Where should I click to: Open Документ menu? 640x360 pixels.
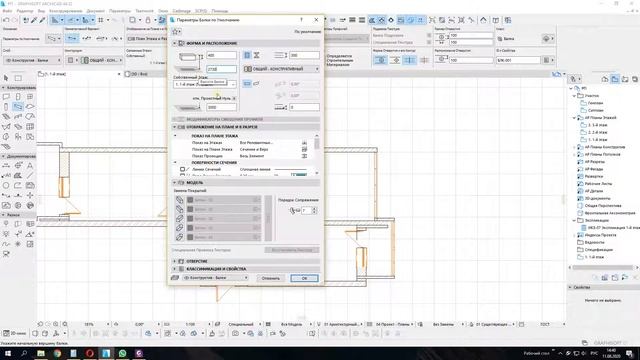click(96, 11)
